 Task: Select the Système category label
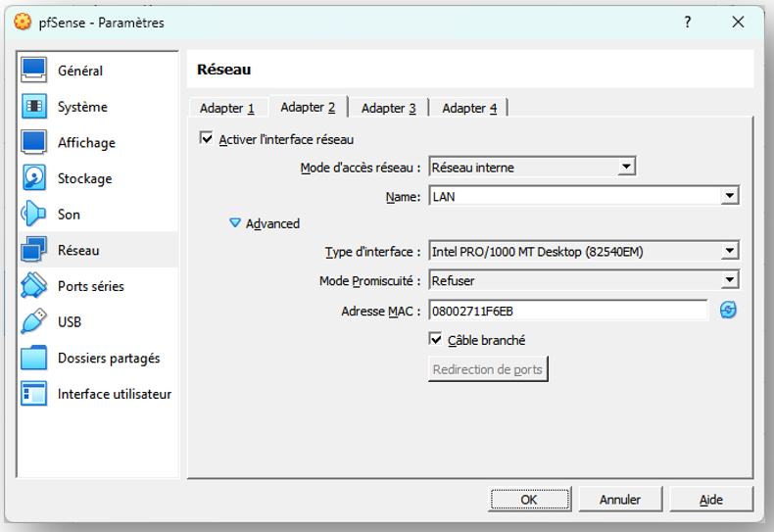click(82, 107)
